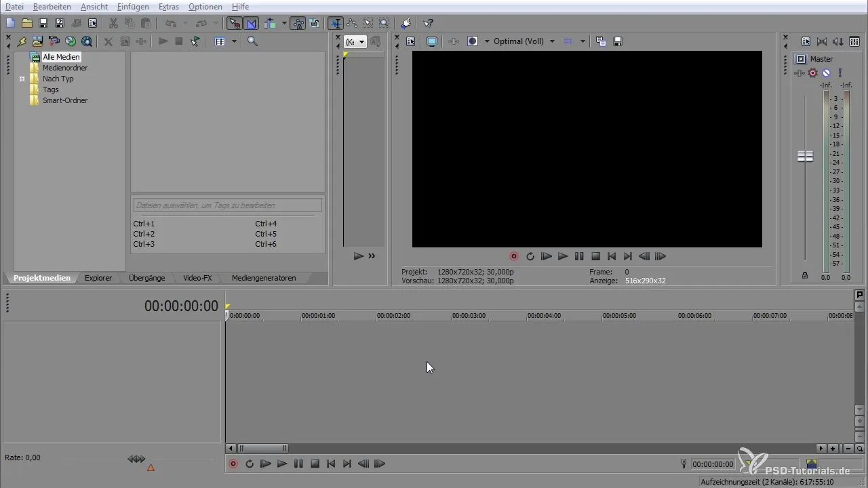
Task: Click lightning-bolt Remove Unused Media icon
Action: pos(22,41)
